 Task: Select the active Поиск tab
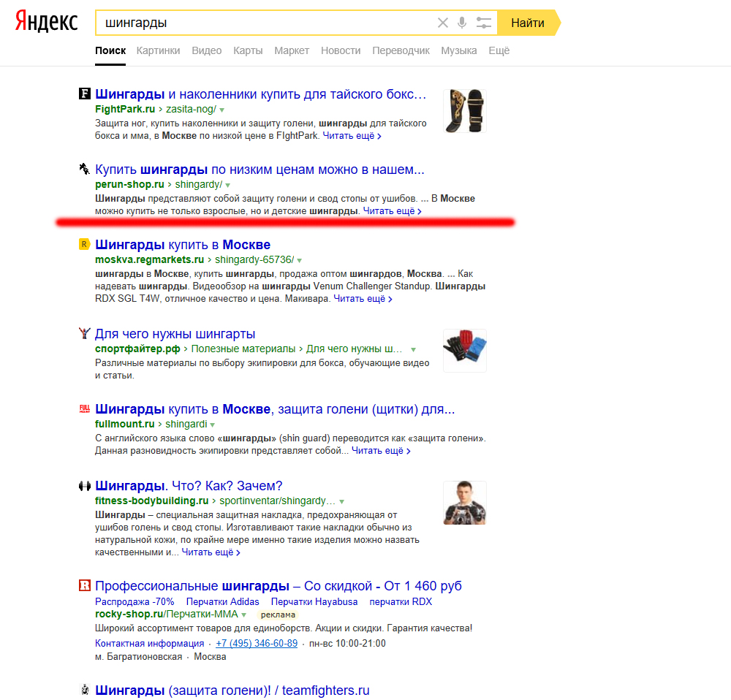tap(110, 50)
